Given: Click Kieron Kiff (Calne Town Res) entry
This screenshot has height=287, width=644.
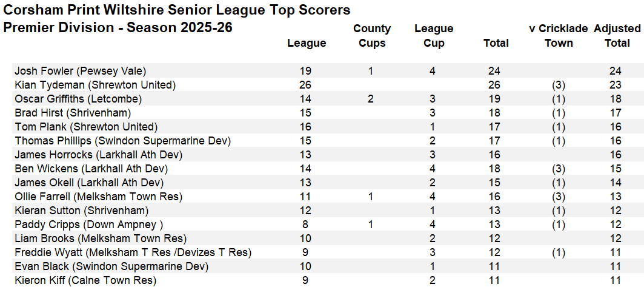Looking at the screenshot, I should (85, 280).
